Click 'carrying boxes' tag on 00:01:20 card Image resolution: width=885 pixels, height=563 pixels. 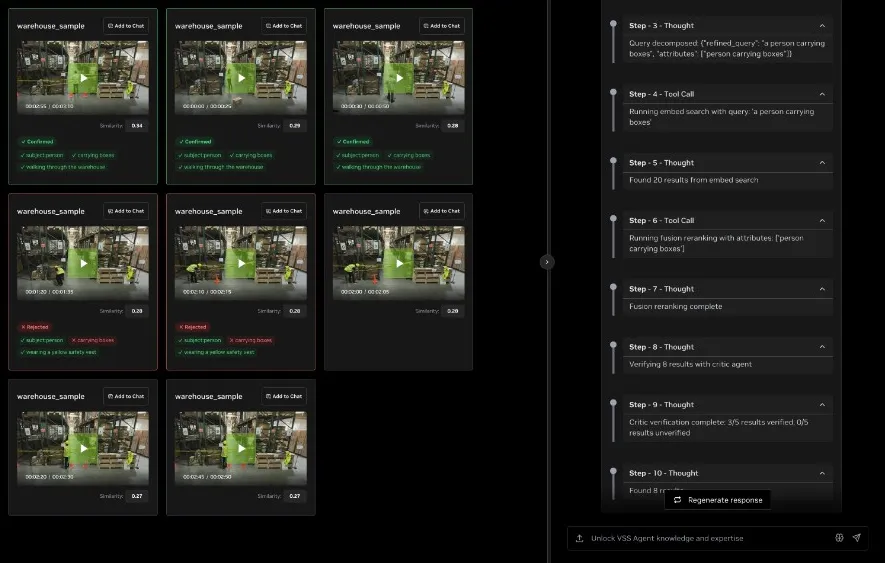[x=93, y=341]
